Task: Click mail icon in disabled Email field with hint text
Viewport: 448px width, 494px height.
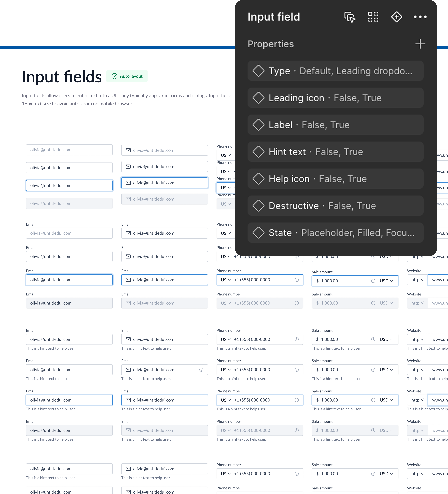Action: pyautogui.click(x=128, y=430)
